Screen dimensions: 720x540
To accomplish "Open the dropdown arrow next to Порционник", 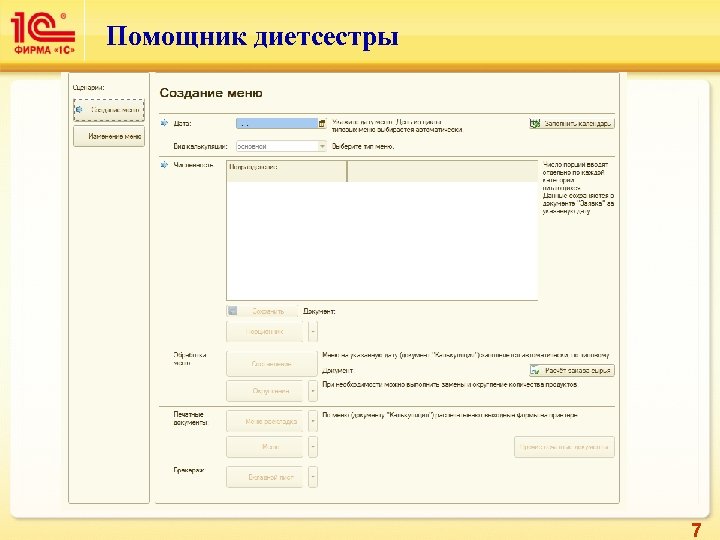I will tap(313, 332).
